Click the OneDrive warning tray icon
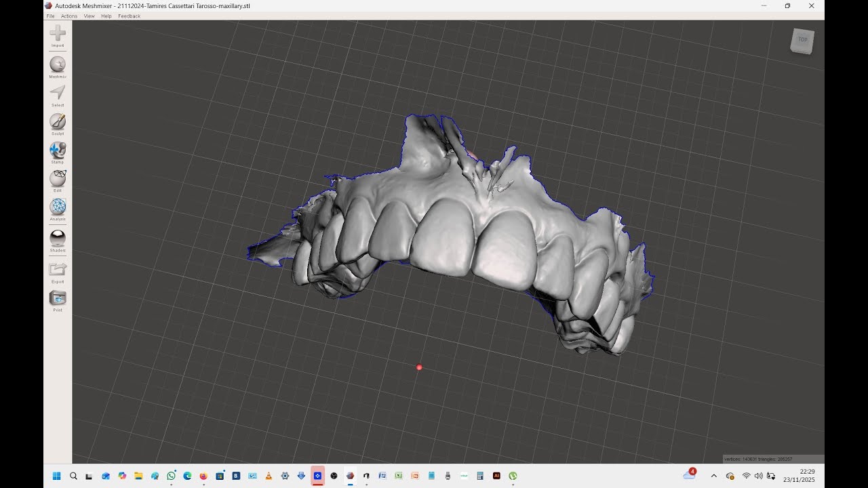The image size is (868, 488). click(730, 476)
